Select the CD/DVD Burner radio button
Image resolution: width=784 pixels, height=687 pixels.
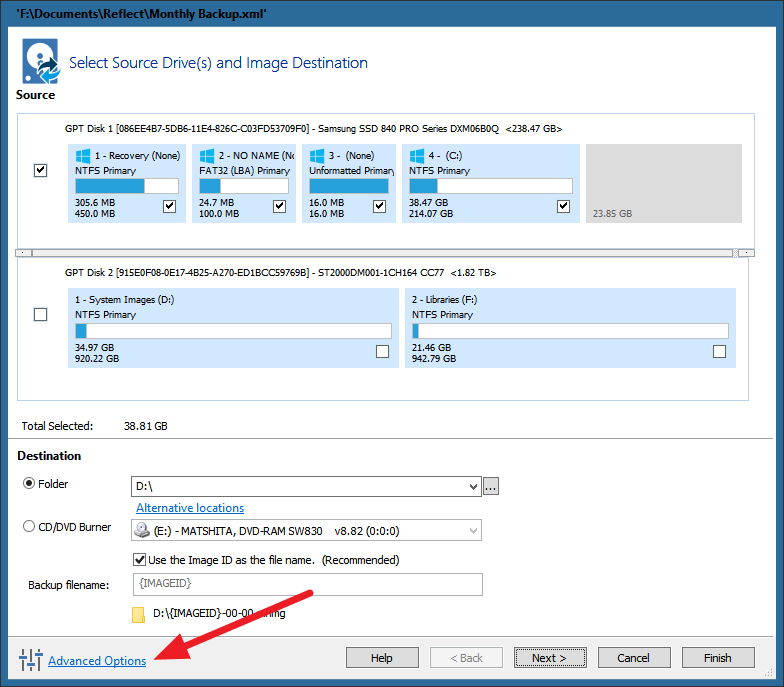pos(29,526)
